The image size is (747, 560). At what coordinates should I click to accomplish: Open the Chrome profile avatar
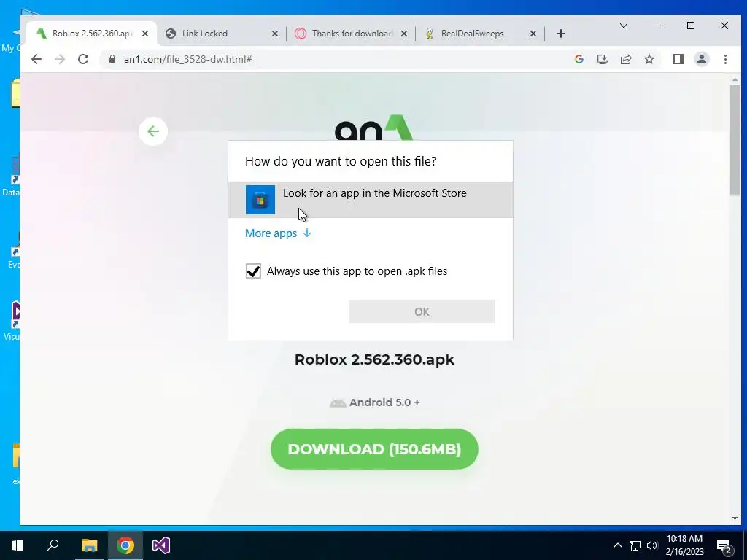701,59
